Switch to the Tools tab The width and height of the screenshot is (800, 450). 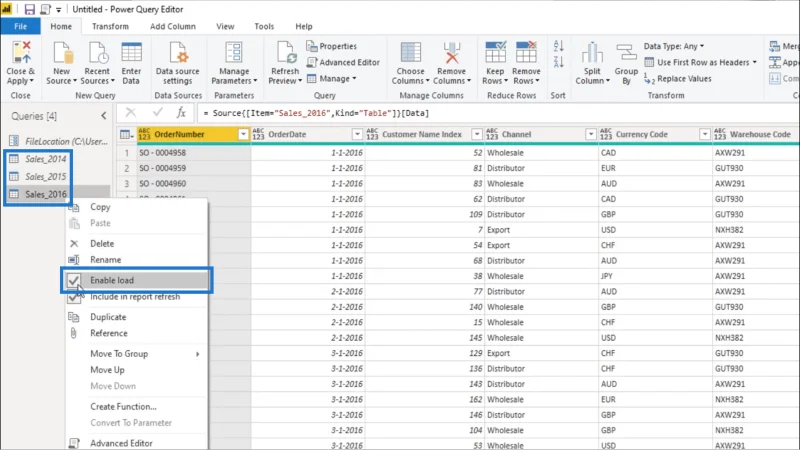pyautogui.click(x=264, y=26)
